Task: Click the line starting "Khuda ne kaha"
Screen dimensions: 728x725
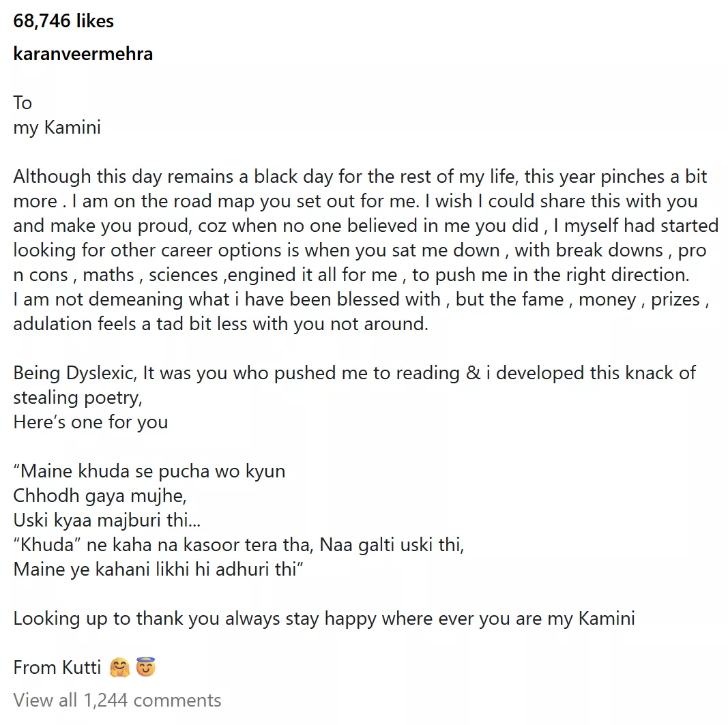Action: coord(239,545)
